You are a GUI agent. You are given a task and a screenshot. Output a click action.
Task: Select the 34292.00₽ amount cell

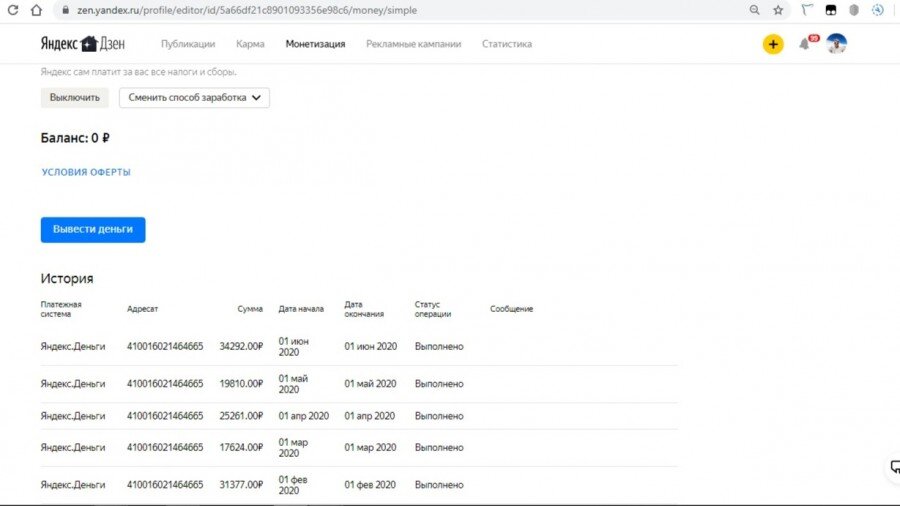(241, 347)
